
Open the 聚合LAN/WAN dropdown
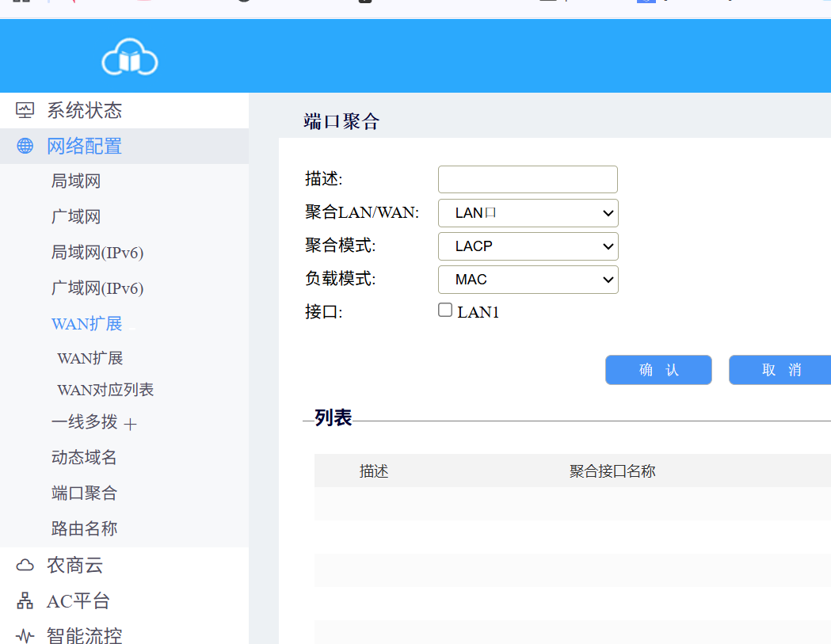pyautogui.click(x=528, y=213)
